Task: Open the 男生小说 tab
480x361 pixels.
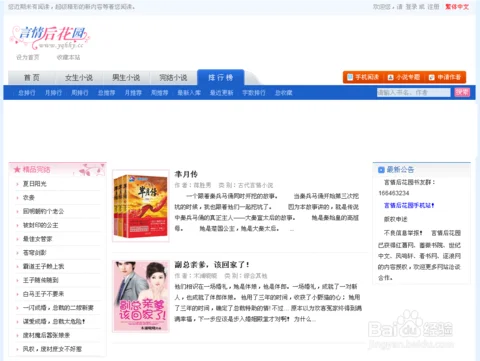Action: (126, 78)
